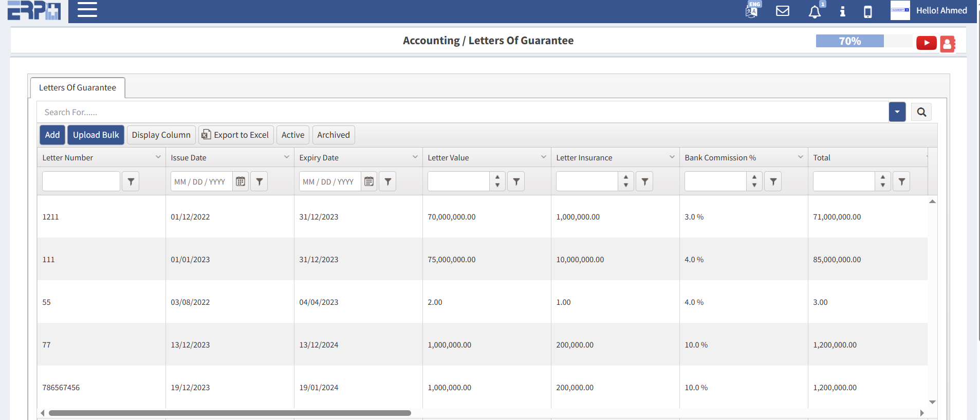Click the Add button
The image size is (980, 420).
[x=52, y=135]
